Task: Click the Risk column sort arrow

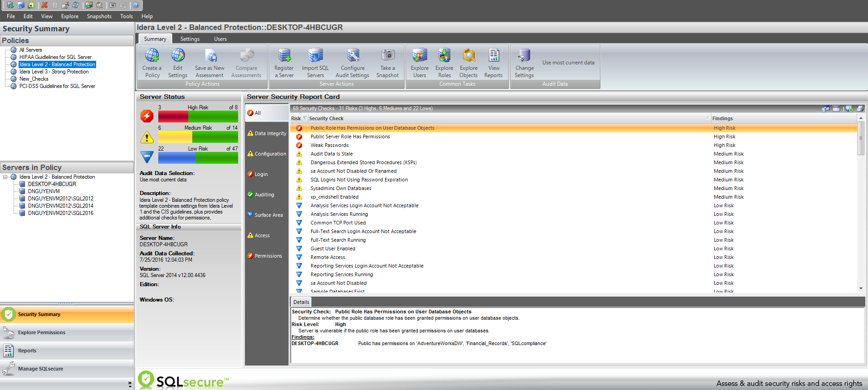Action: [x=305, y=118]
